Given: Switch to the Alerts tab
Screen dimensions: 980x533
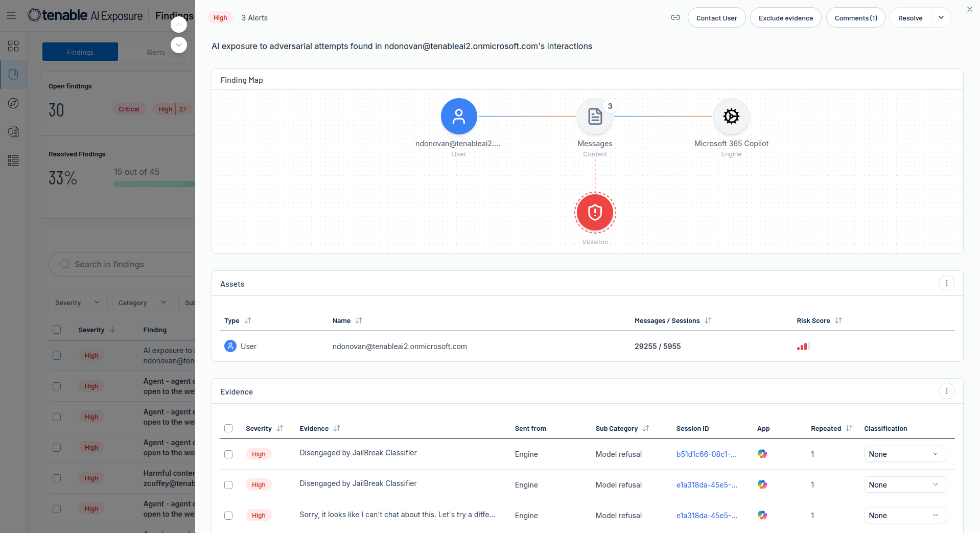Looking at the screenshot, I should coord(156,52).
